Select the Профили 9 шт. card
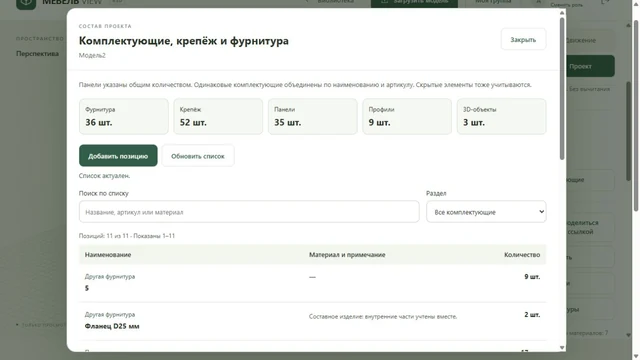This screenshot has height=360, width=640. 407,116
